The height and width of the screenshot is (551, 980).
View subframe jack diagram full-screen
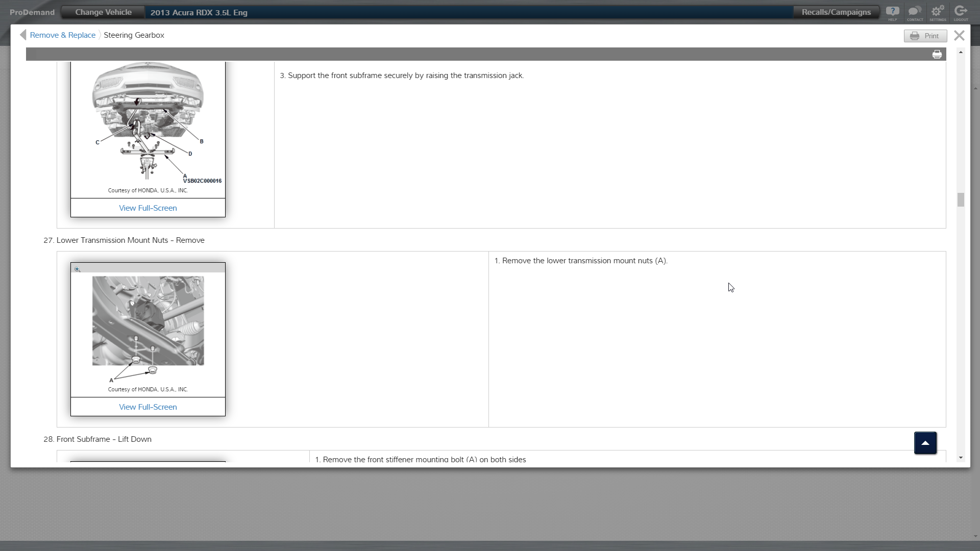148,208
